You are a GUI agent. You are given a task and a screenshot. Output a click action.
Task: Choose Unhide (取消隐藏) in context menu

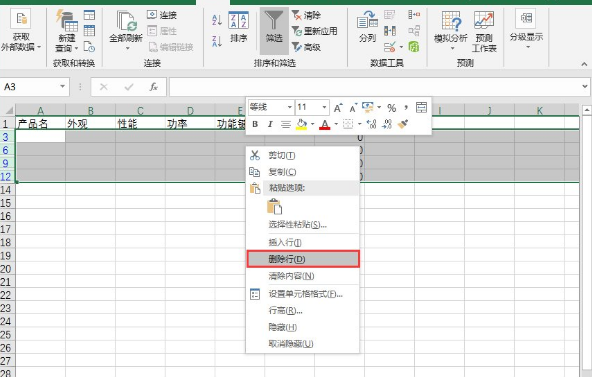(x=303, y=344)
